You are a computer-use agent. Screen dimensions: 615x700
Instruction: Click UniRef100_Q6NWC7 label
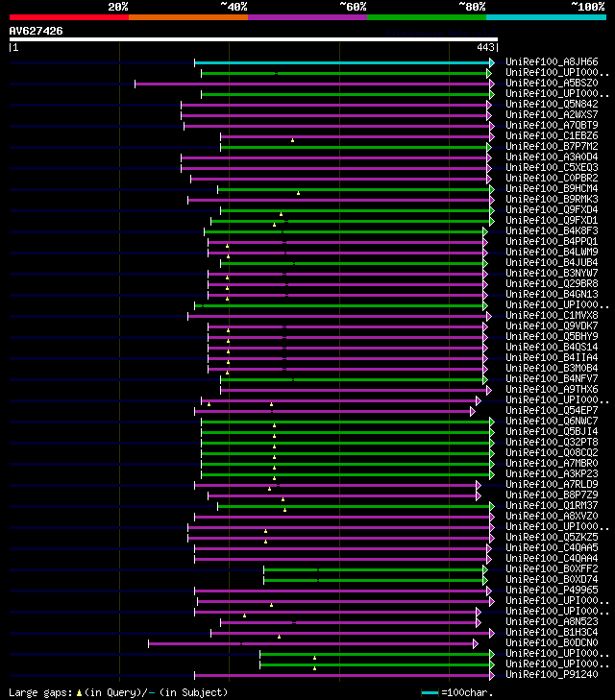pos(552,421)
